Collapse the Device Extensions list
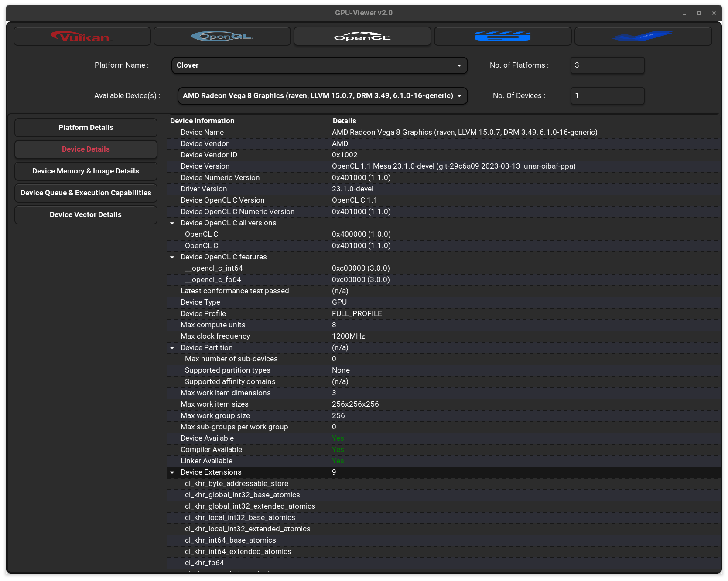This screenshot has height=581, width=728. coord(172,472)
